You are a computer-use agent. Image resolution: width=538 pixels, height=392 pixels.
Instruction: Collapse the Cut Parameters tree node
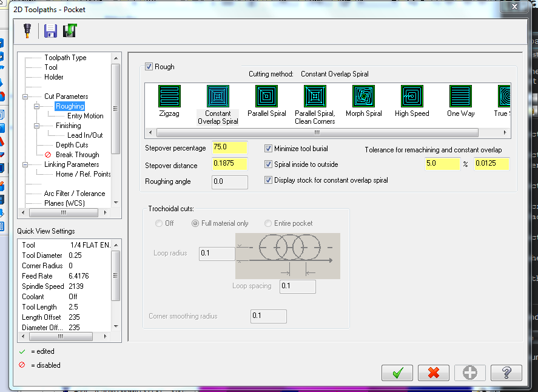(x=25, y=96)
